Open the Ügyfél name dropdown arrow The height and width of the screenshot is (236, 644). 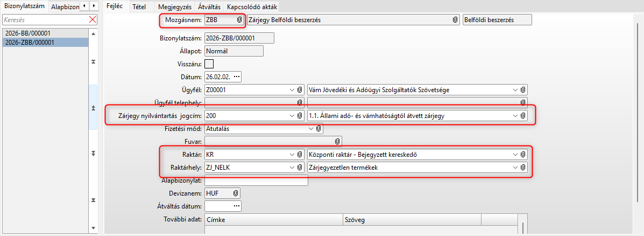tap(515, 89)
